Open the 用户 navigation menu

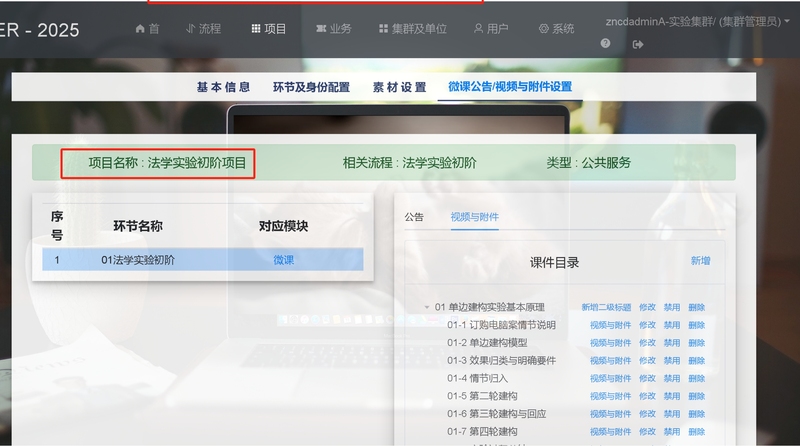pos(491,29)
